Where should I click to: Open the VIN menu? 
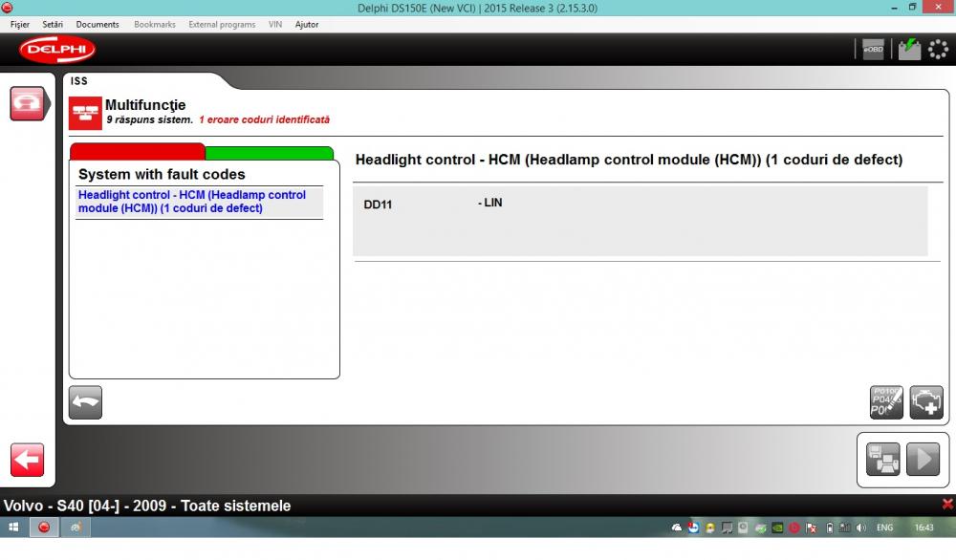pyautogui.click(x=275, y=25)
